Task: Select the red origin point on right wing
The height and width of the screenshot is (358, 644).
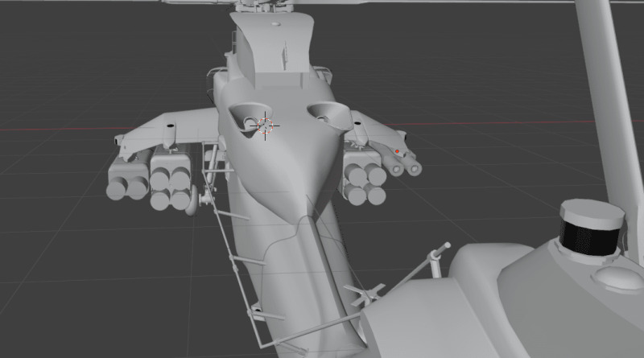Action: (397, 150)
